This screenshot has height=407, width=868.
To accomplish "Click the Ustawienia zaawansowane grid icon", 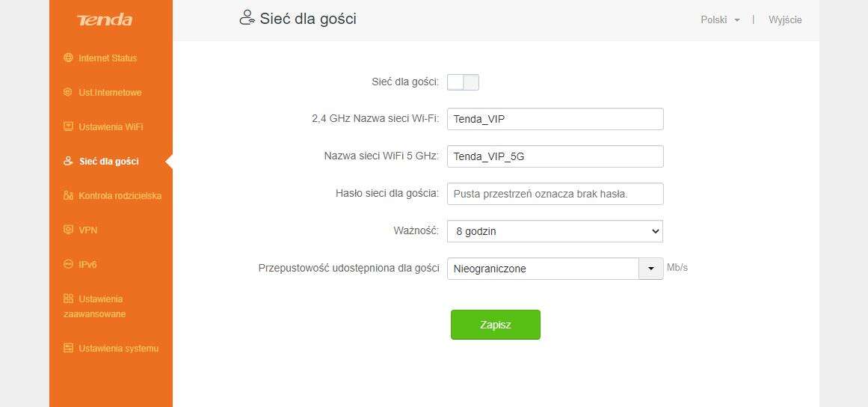I will [x=69, y=299].
